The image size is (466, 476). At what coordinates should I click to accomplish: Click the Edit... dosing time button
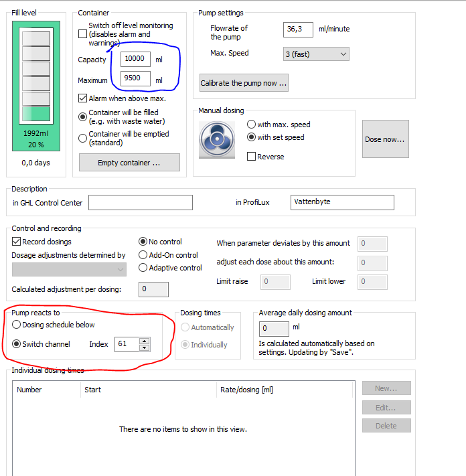coord(386,408)
